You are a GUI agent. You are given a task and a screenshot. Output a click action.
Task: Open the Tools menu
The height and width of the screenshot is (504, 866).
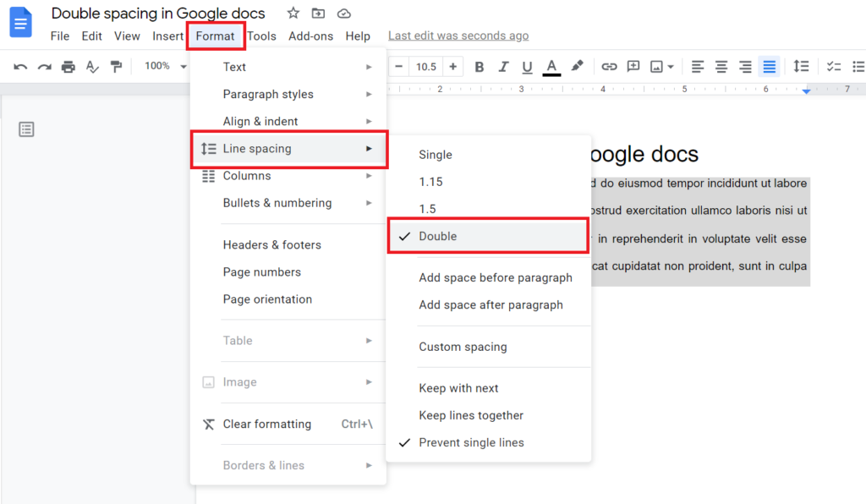(x=261, y=36)
